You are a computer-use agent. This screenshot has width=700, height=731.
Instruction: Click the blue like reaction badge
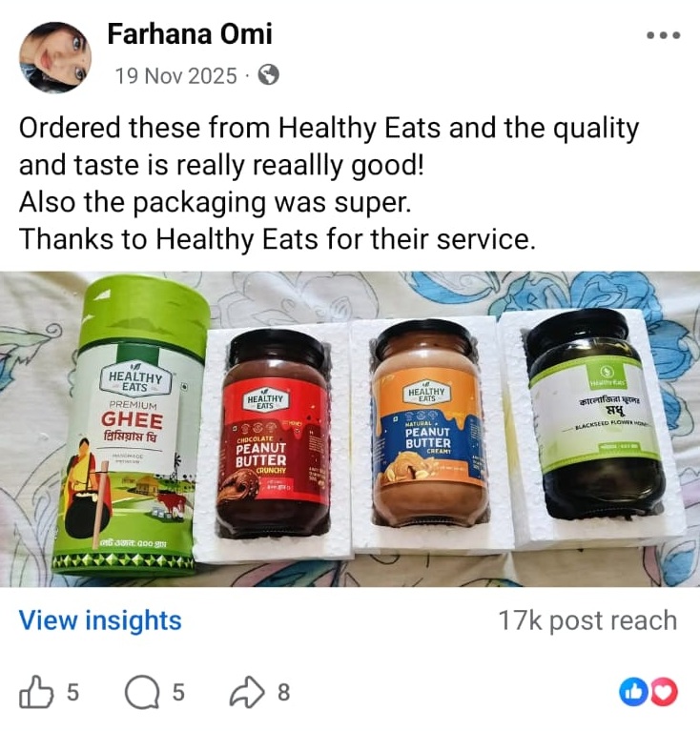click(x=633, y=692)
